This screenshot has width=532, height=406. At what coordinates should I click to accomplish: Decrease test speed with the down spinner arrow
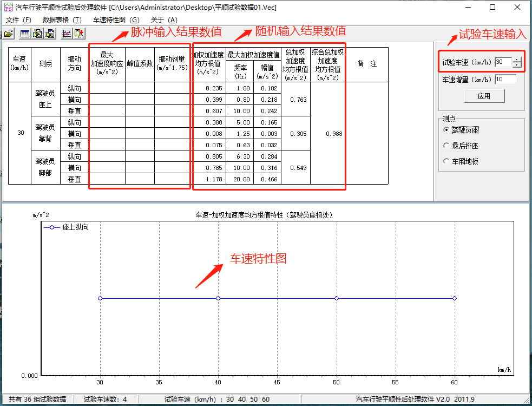[517, 65]
